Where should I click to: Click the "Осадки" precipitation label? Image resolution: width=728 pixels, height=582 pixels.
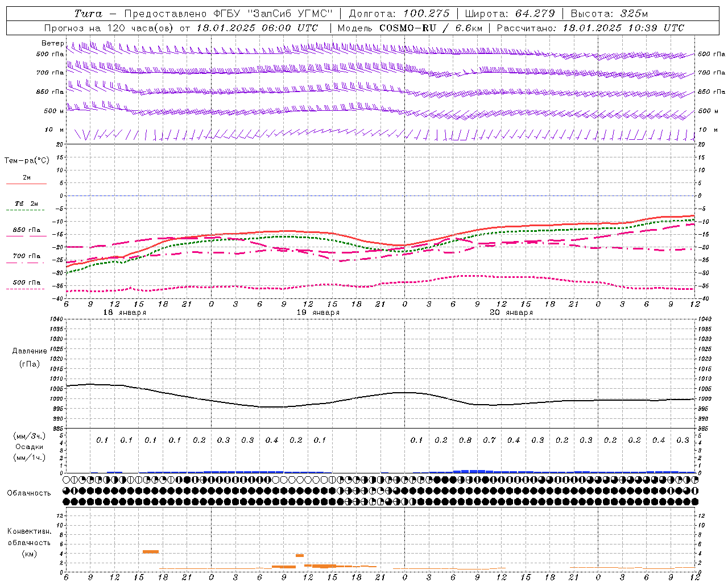click(x=30, y=447)
